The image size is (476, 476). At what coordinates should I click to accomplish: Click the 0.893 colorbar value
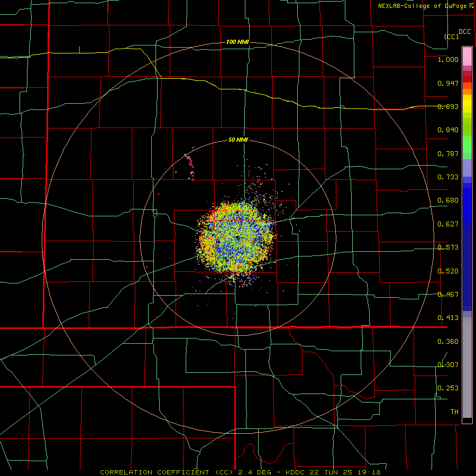pyautogui.click(x=448, y=106)
